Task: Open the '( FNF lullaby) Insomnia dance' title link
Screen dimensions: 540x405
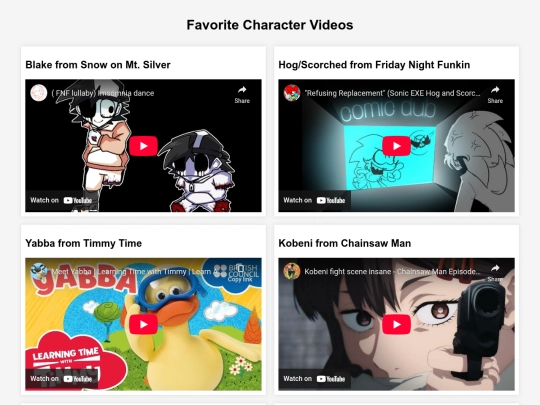Action: pyautogui.click(x=103, y=93)
